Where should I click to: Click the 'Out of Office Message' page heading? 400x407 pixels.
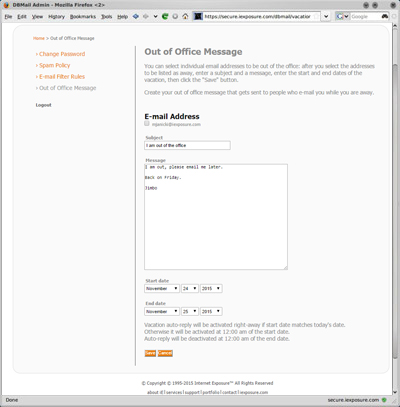click(x=193, y=52)
